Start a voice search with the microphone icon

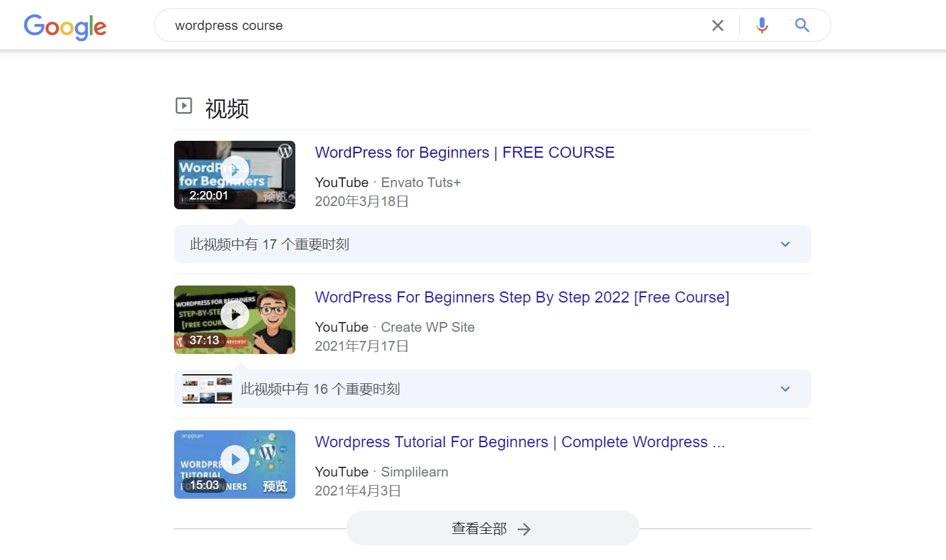tap(761, 25)
